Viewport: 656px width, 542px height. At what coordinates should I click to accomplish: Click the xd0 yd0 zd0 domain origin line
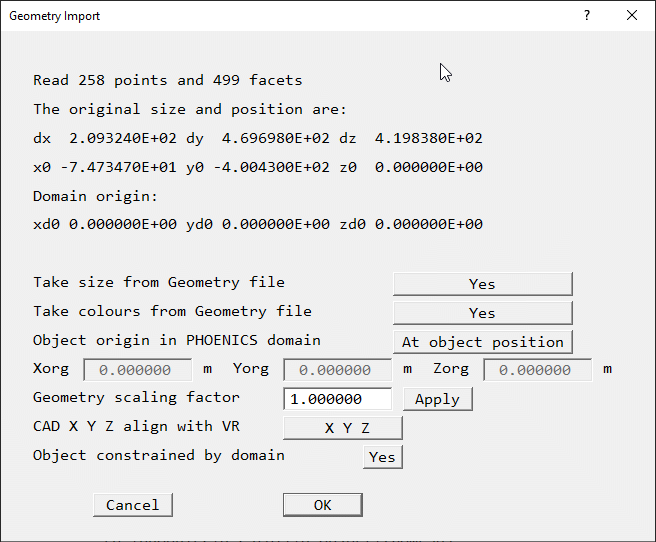pyautogui.click(x=257, y=225)
